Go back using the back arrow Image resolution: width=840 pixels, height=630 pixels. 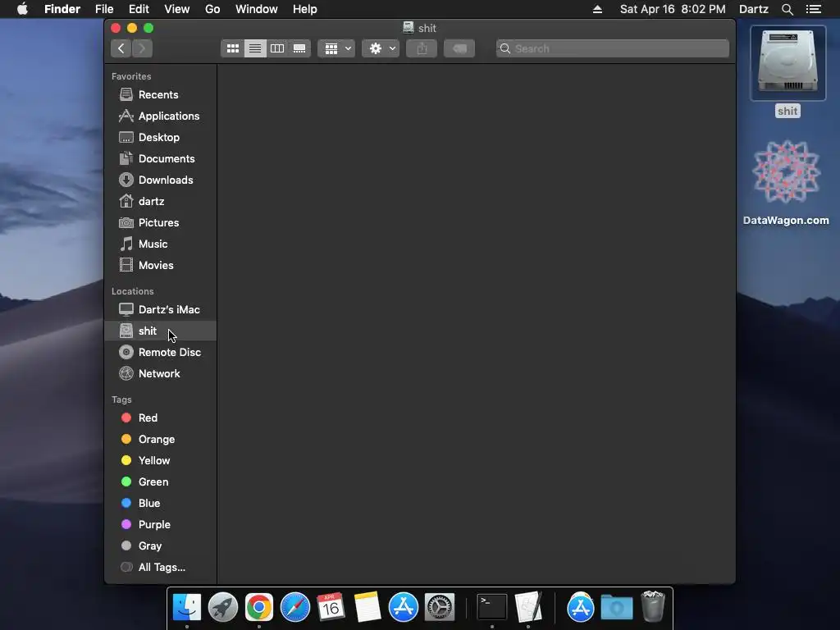tap(121, 48)
